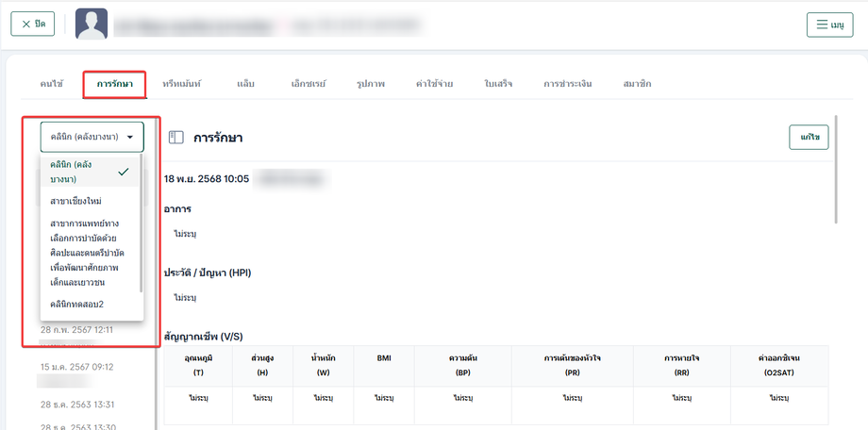This screenshot has height=430, width=868.
Task: Go to the รูปภาพ tab
Action: click(x=371, y=84)
